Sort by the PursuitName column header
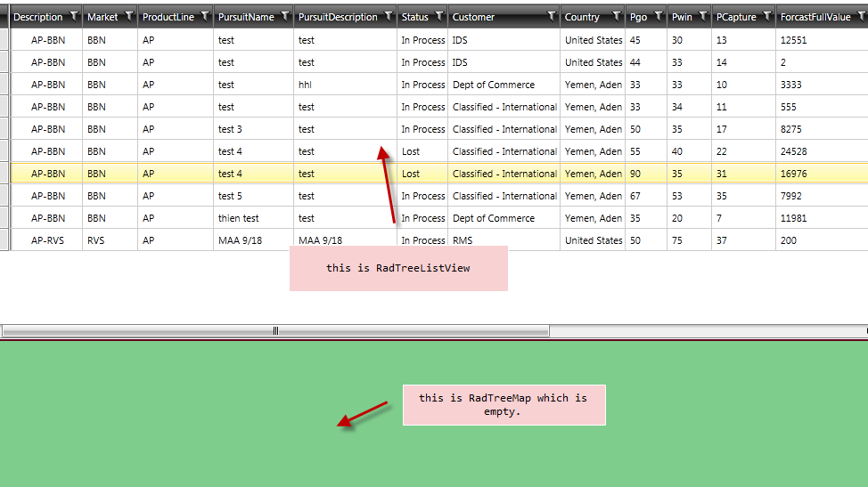Screen dimensions: 868x487 click(246, 17)
